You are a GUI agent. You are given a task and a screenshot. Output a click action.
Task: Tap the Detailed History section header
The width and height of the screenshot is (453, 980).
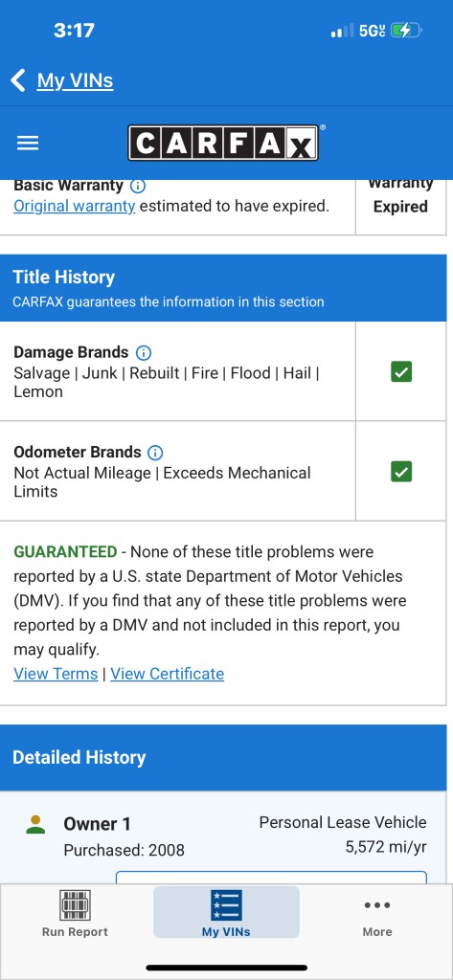coord(223,758)
